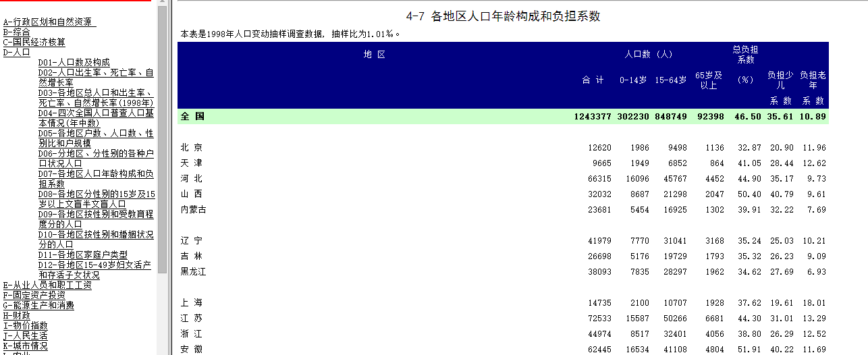Click the 人口数(人) column header
The width and height of the screenshot is (868, 355).
(x=648, y=55)
